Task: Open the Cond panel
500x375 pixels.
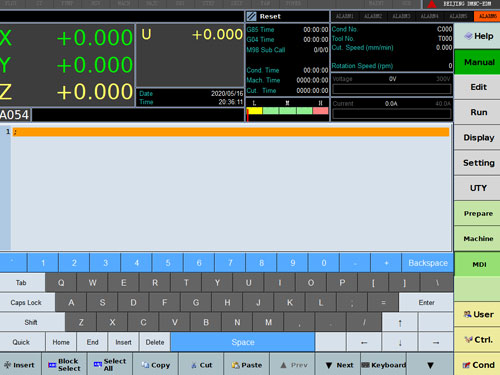Action: [477, 365]
